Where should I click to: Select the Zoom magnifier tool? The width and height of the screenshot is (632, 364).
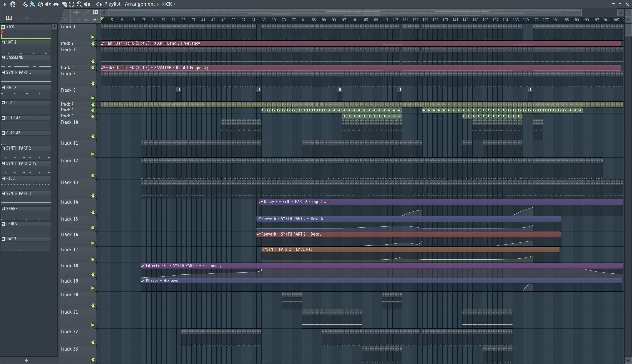coord(79,4)
